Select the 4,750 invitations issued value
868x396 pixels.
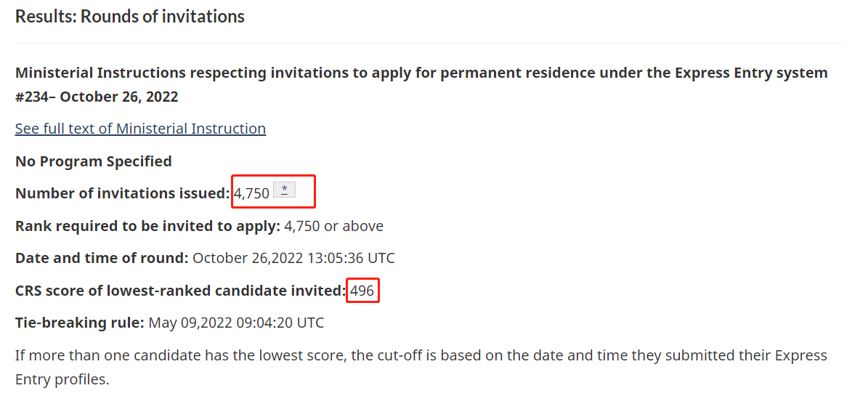[252, 193]
